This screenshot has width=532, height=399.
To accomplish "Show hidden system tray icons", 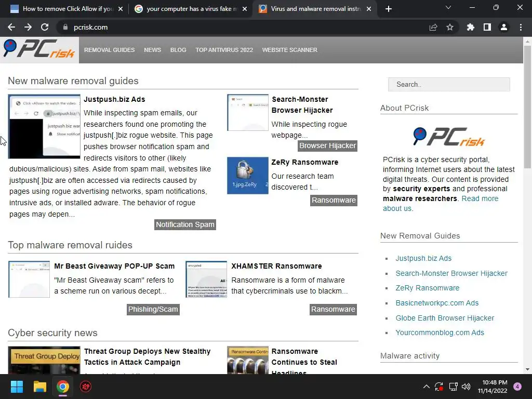I will point(427,387).
